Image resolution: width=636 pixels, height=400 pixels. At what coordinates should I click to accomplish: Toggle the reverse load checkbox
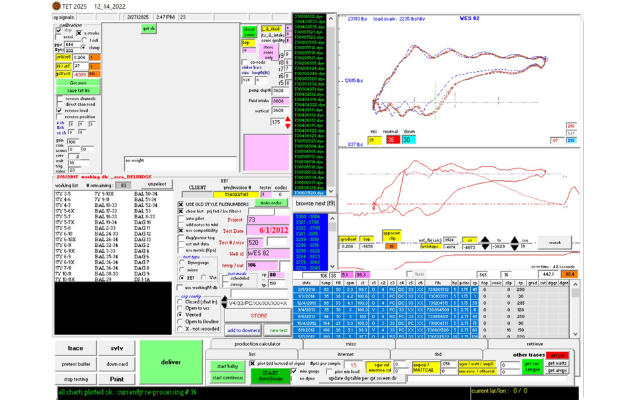[60, 110]
